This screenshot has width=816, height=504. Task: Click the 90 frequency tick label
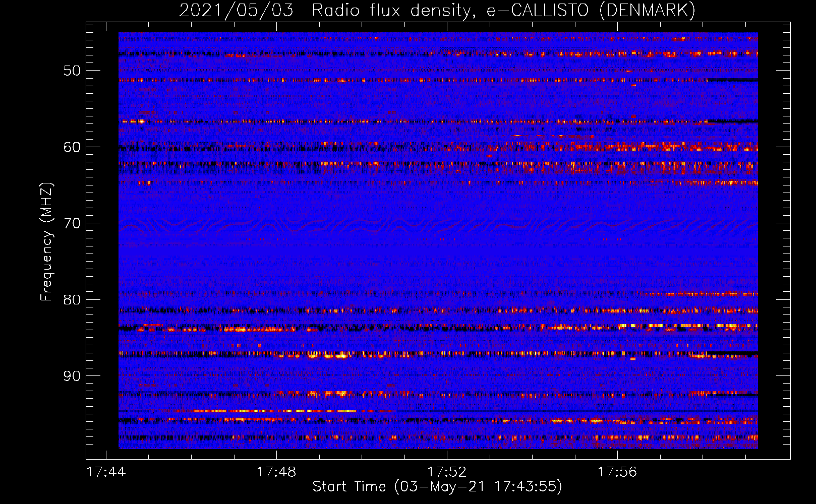click(x=72, y=376)
